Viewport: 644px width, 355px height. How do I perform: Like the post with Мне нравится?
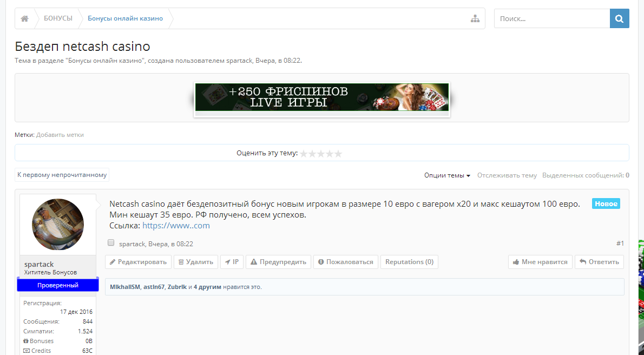point(540,262)
